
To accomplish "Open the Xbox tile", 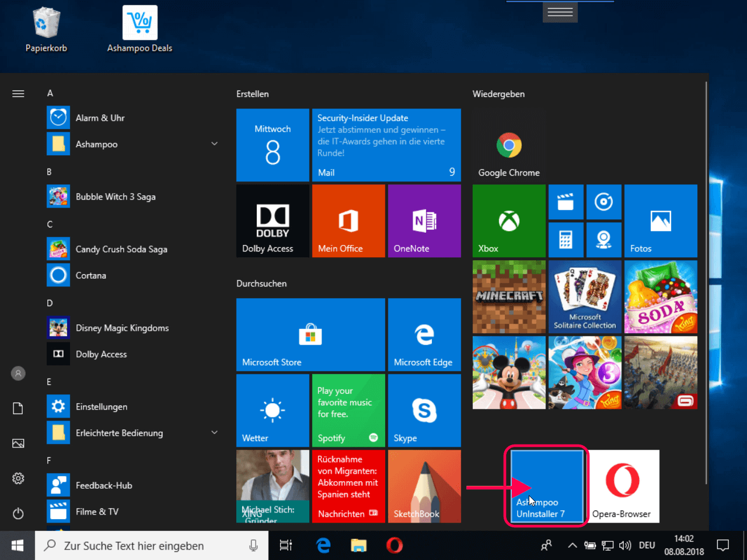I will coord(509,221).
